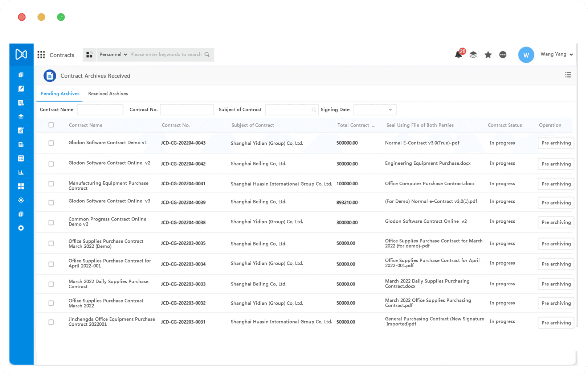
Task: Switch to the Received Archives tab
Action: pos(108,94)
